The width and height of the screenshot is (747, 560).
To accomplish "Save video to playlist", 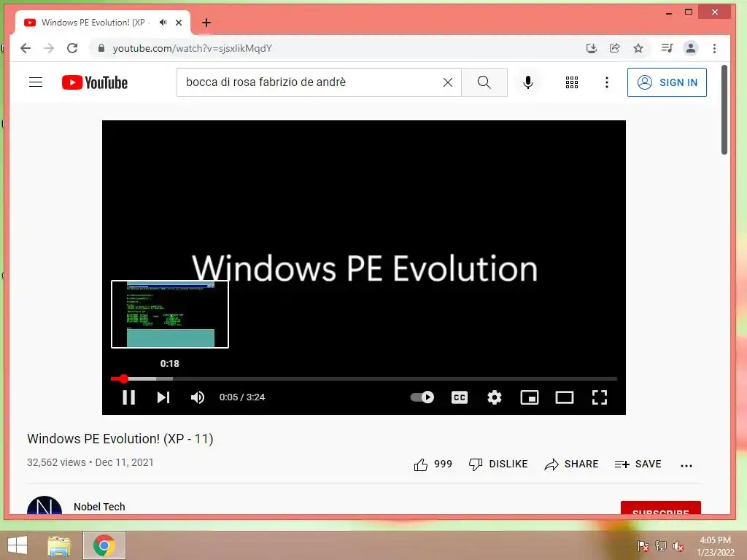I will tap(638, 464).
